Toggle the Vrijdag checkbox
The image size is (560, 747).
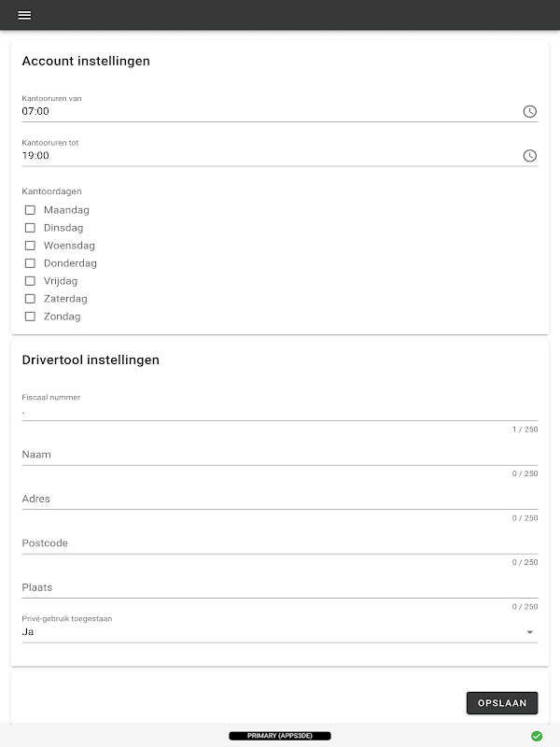tap(30, 281)
